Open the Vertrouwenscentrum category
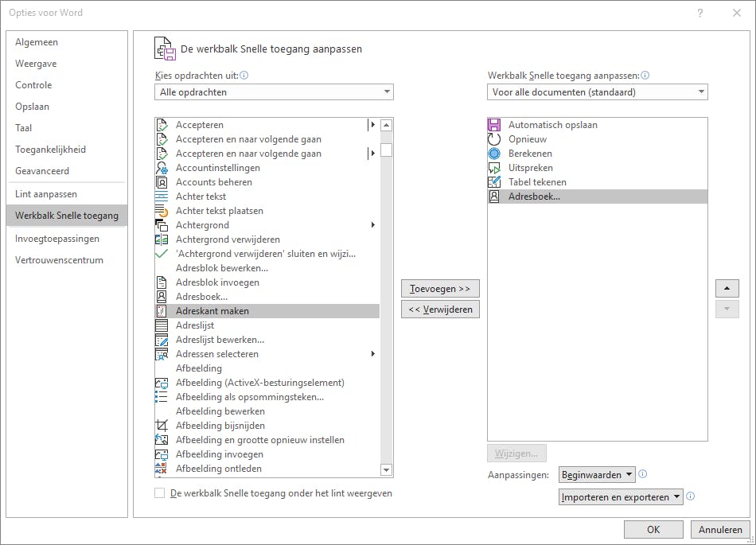 point(59,260)
